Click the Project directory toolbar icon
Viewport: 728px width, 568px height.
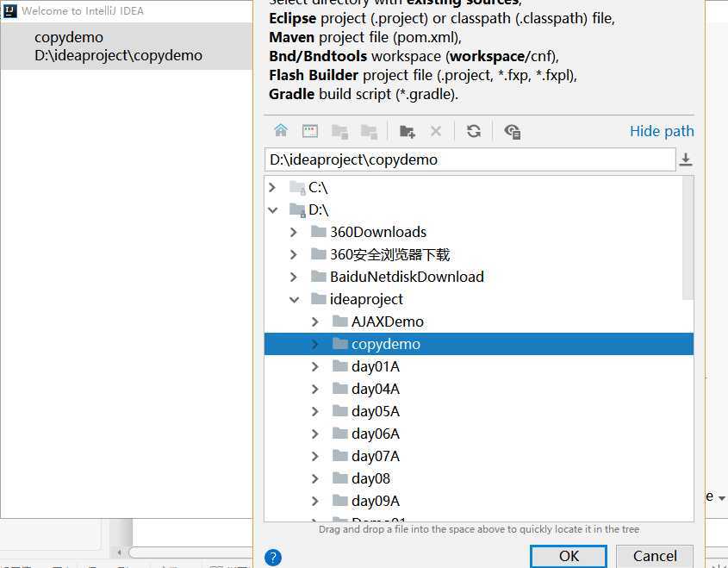[339, 132]
